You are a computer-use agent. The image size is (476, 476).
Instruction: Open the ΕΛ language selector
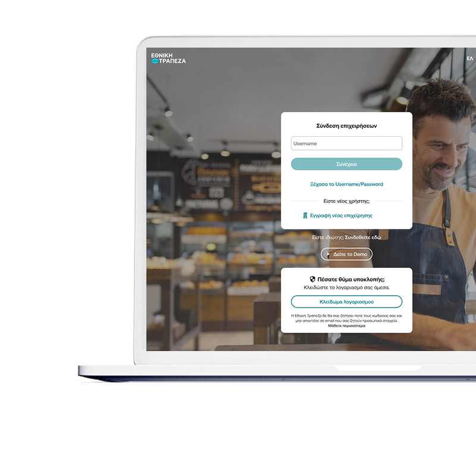(469, 59)
